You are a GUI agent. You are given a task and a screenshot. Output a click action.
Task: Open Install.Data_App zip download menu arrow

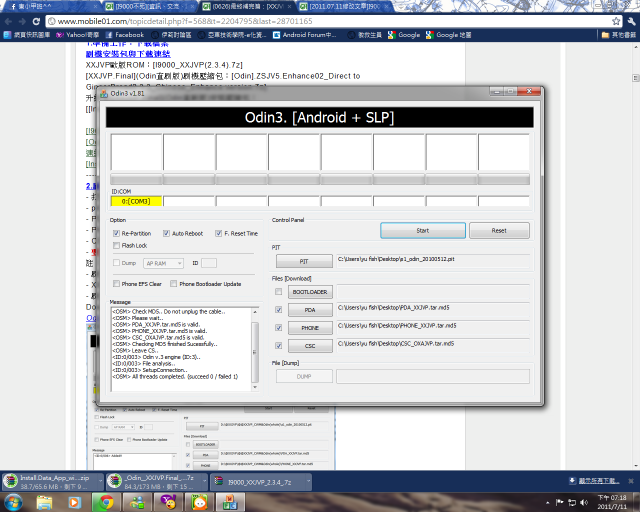(100, 481)
